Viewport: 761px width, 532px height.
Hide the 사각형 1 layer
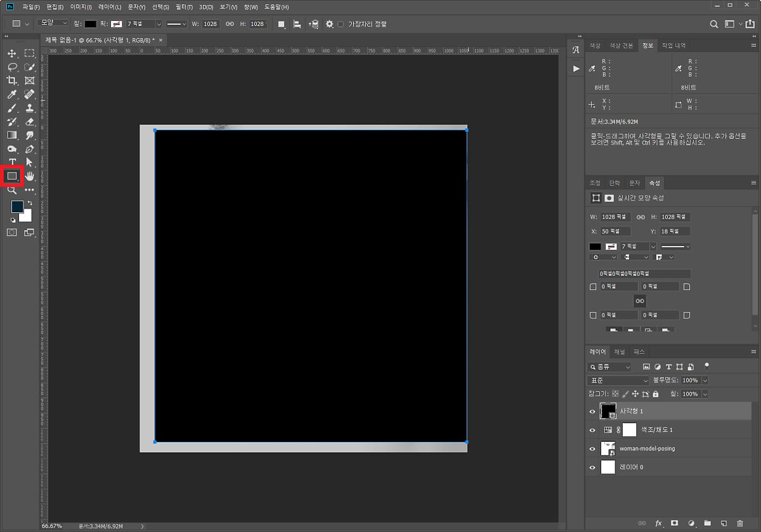tap(592, 412)
